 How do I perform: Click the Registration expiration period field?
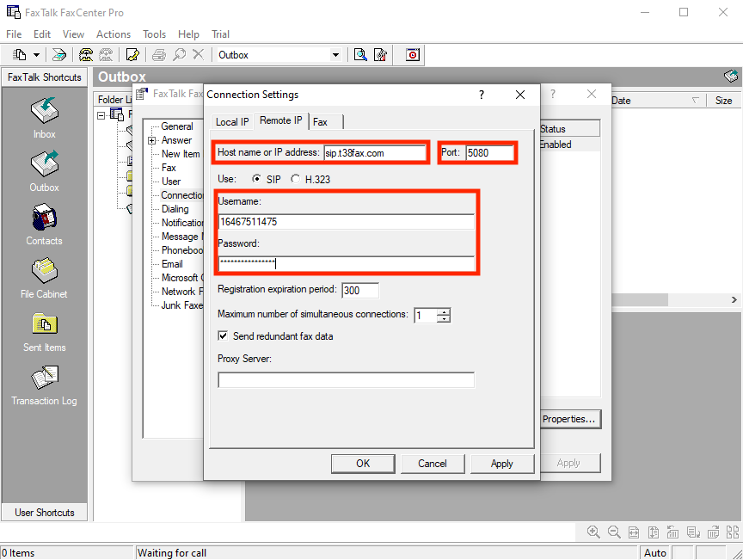(x=360, y=290)
